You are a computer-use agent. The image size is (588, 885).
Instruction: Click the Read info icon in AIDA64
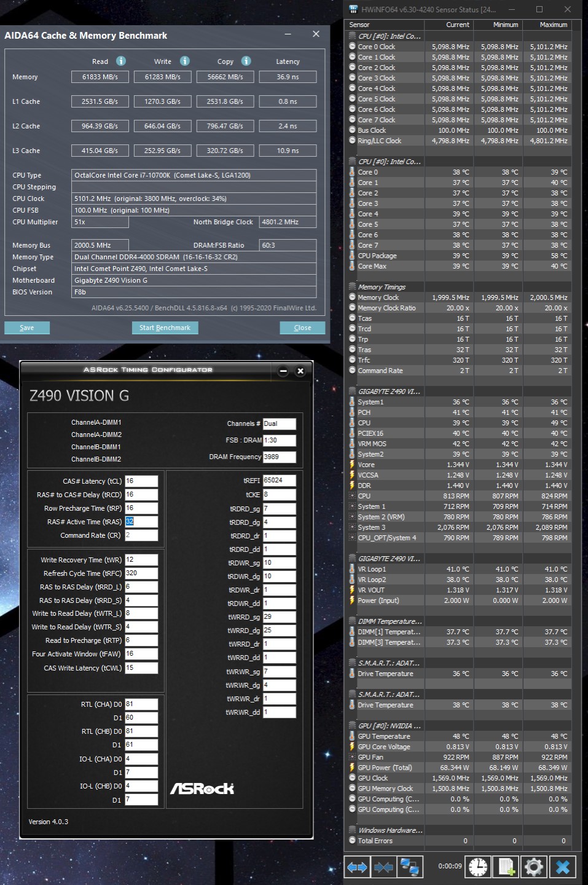point(121,61)
